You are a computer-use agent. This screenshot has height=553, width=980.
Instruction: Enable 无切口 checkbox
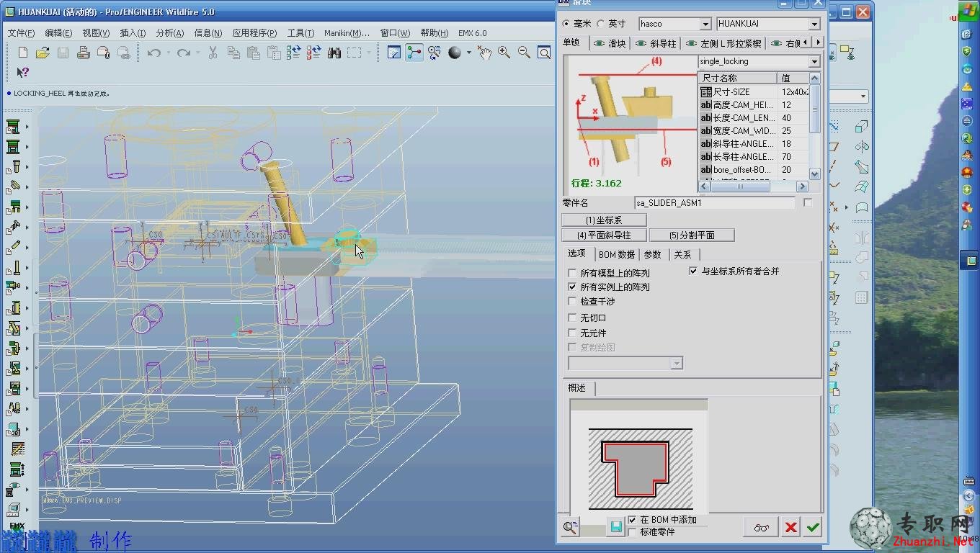click(573, 318)
